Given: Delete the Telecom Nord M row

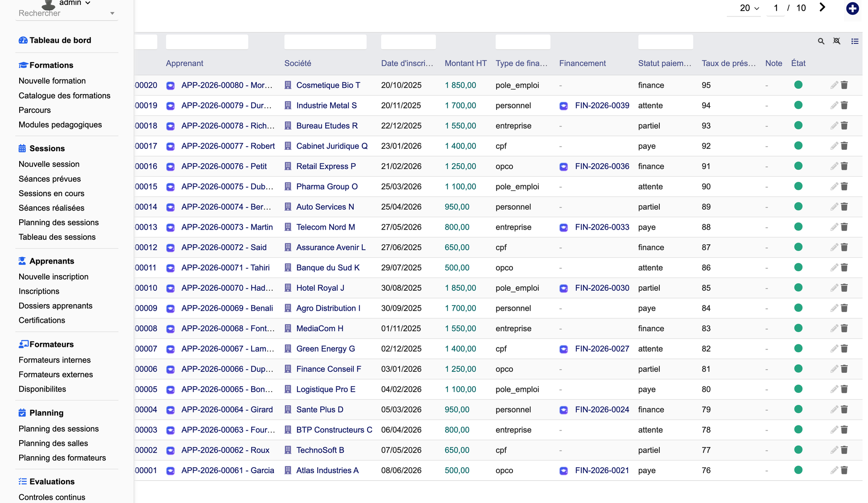Looking at the screenshot, I should tap(844, 227).
